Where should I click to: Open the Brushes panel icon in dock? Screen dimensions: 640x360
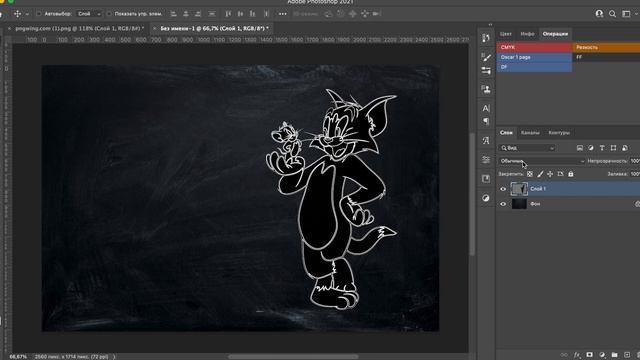point(486,58)
